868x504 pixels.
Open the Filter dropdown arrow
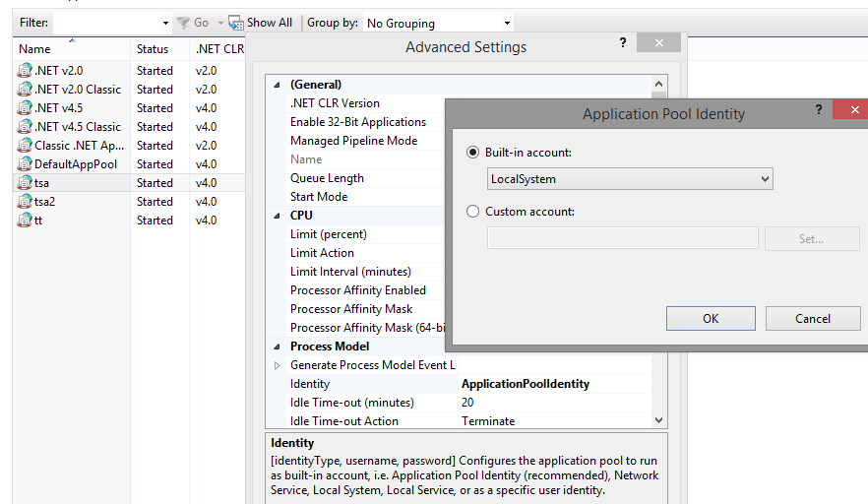(165, 24)
